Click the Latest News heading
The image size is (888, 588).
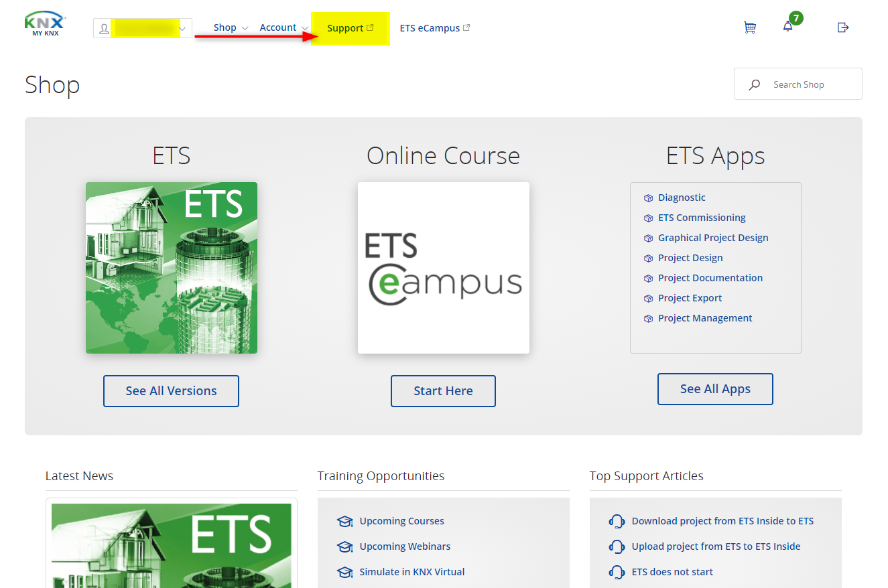coord(79,476)
